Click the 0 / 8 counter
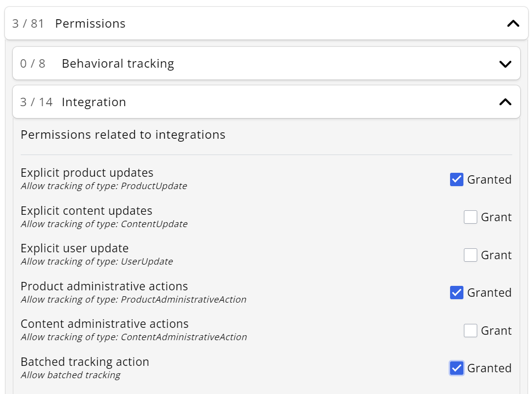The height and width of the screenshot is (394, 532). tap(32, 64)
